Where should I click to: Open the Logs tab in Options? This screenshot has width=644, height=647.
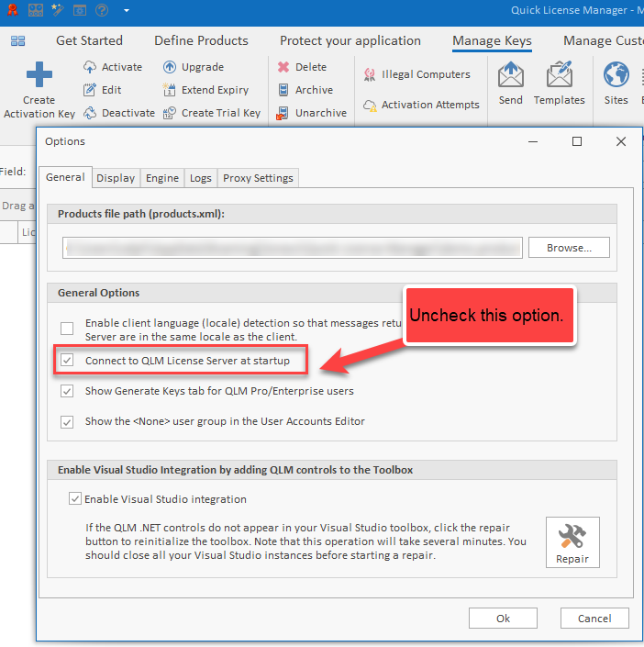pyautogui.click(x=201, y=178)
